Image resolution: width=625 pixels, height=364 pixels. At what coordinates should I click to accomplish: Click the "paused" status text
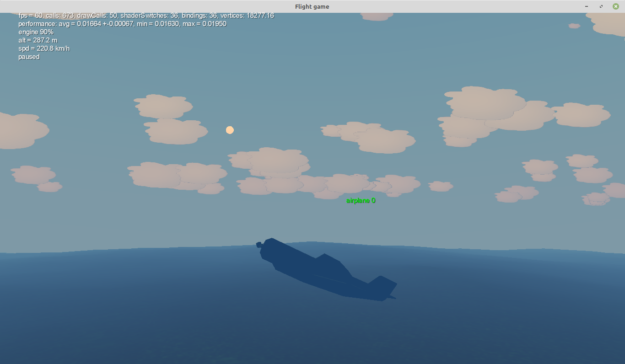29,57
